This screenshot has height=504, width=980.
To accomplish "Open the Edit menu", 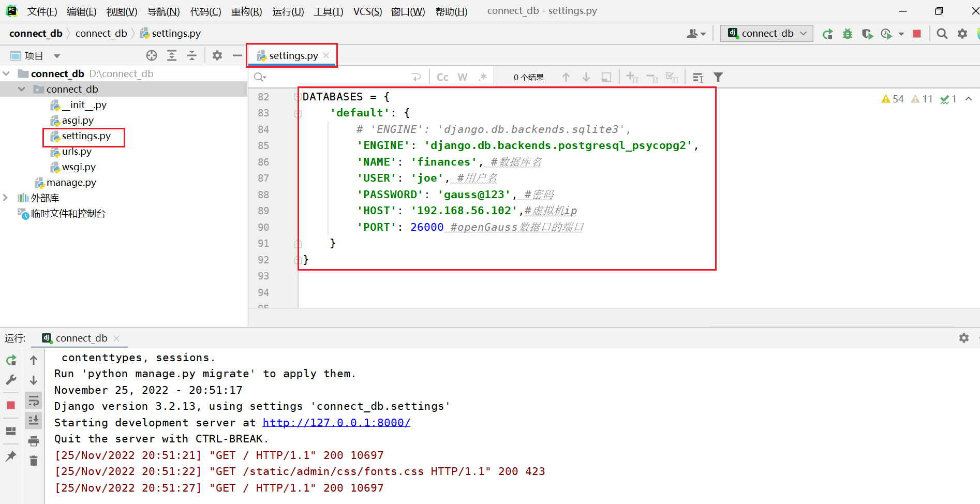I will (x=82, y=11).
